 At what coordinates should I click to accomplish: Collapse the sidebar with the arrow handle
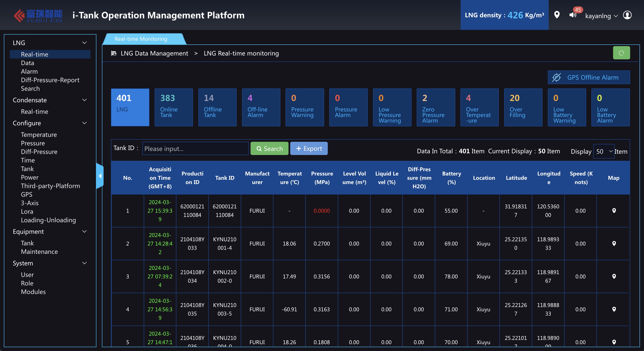100,176
